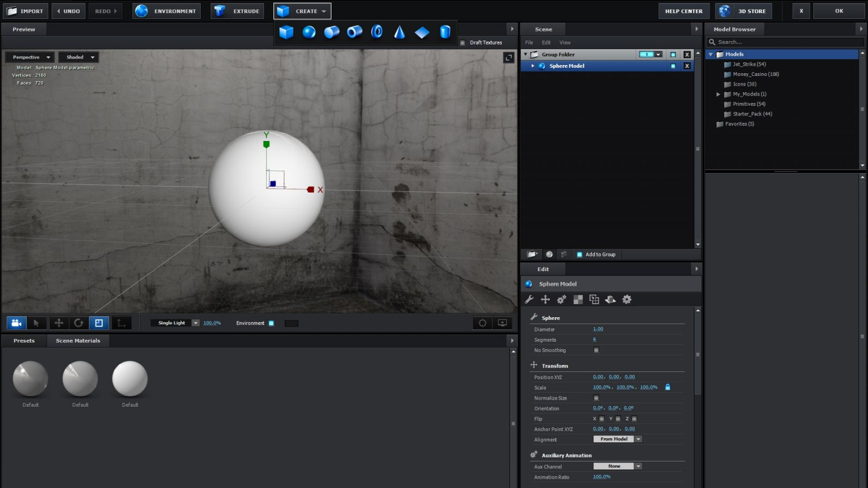Viewport: 868px width, 488px height.
Task: Select the camera orbit tool
Action: (x=17, y=323)
